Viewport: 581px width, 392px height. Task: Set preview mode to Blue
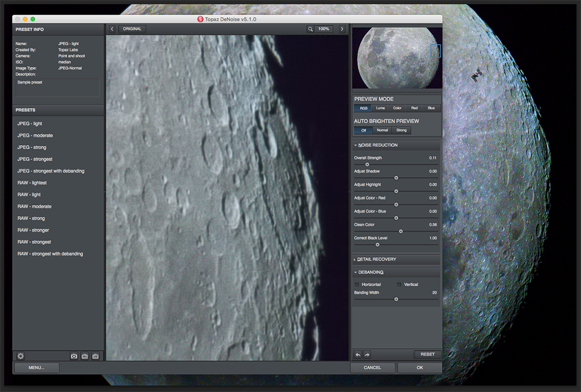[431, 108]
